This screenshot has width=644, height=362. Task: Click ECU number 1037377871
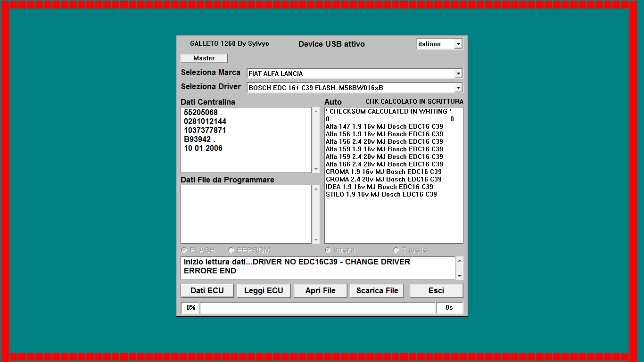point(205,131)
